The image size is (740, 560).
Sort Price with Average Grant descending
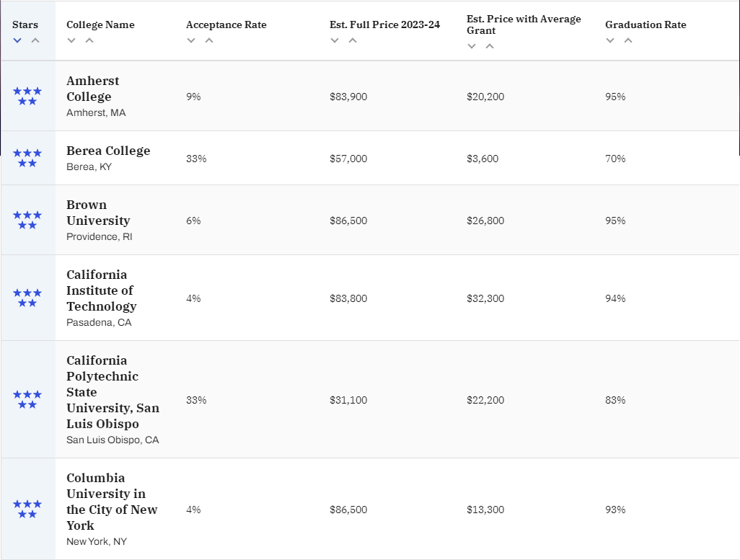(472, 46)
